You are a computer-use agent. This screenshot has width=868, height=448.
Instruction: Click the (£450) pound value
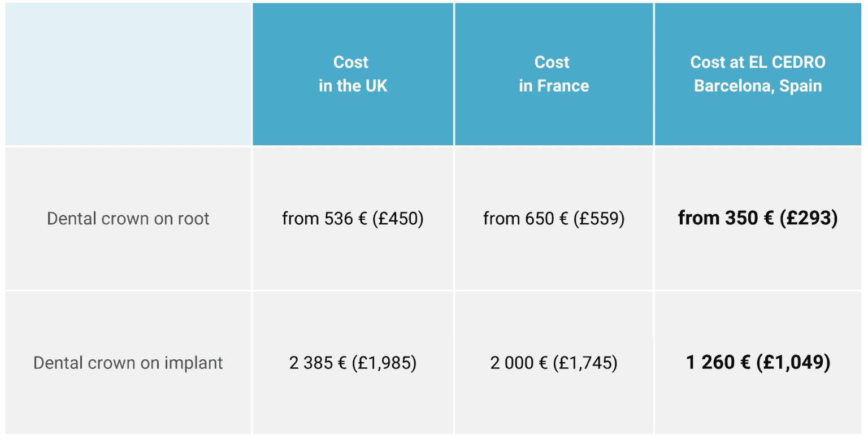[x=398, y=219]
